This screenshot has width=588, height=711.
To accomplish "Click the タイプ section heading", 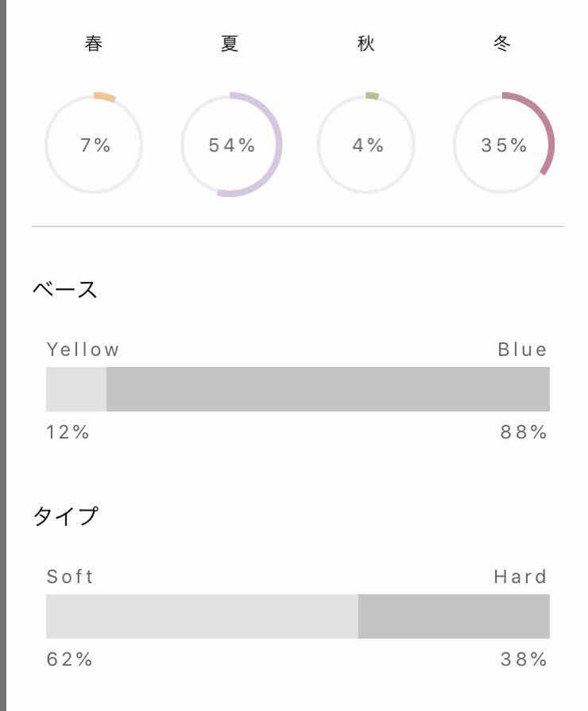I will tap(66, 516).
